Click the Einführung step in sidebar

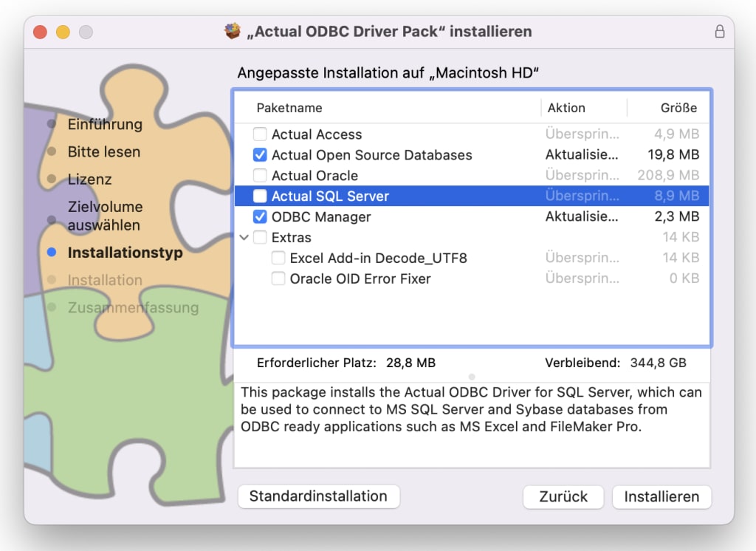[x=105, y=125]
